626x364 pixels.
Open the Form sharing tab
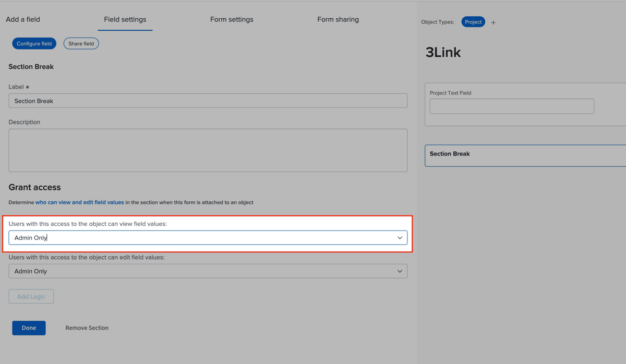click(338, 19)
